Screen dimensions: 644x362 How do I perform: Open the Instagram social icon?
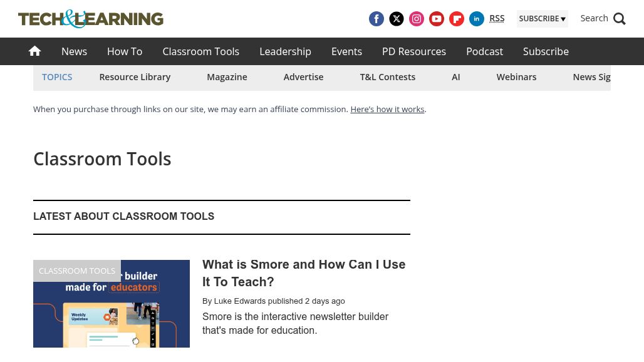pyautogui.click(x=417, y=19)
